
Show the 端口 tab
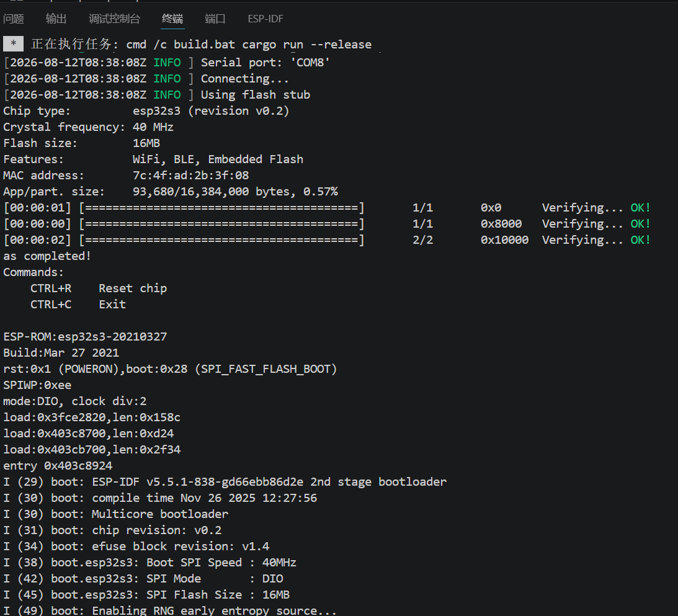pos(215,19)
